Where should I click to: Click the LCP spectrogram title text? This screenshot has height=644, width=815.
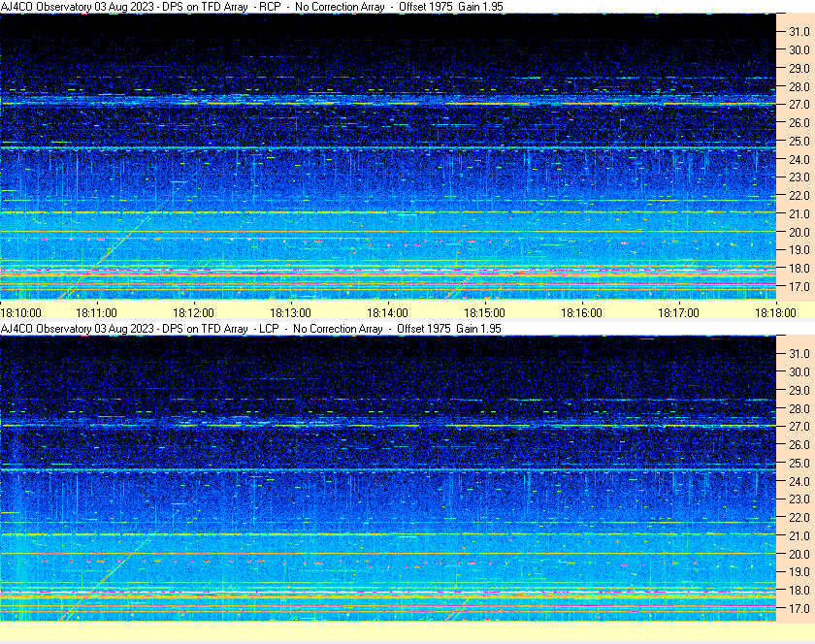click(250, 329)
